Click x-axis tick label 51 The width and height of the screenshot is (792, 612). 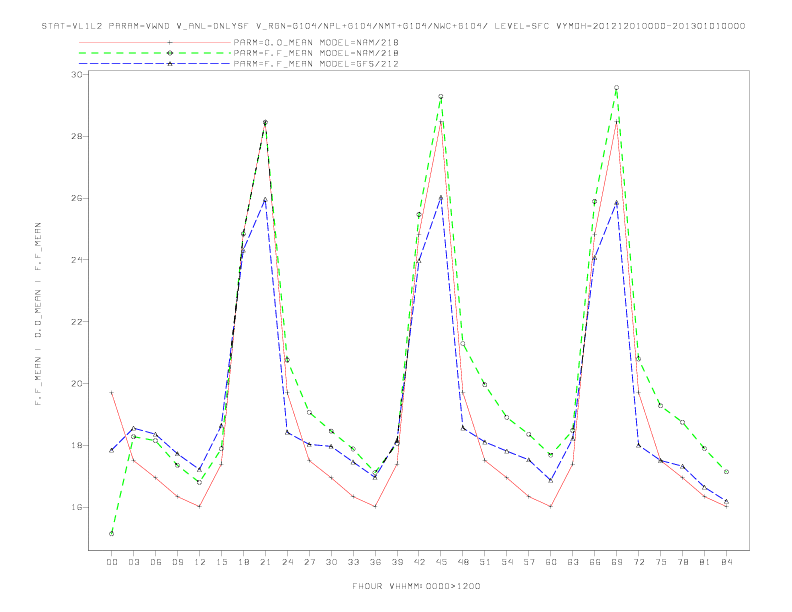click(x=485, y=562)
